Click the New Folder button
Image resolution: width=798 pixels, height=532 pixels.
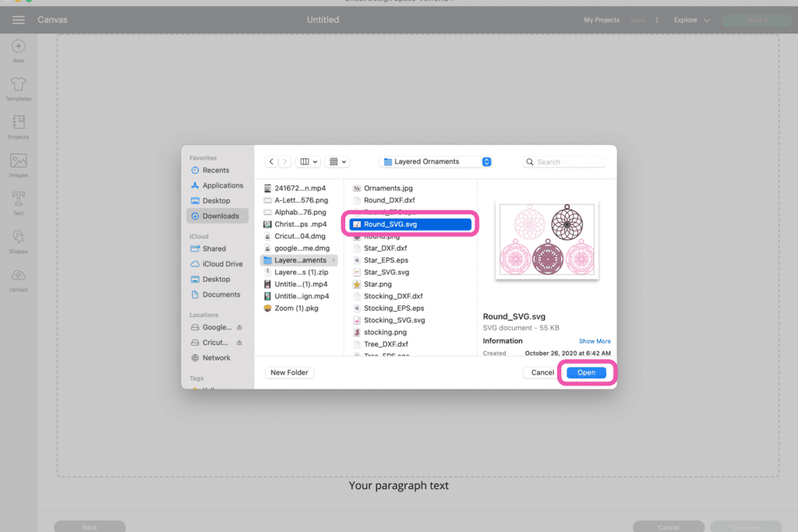289,373
